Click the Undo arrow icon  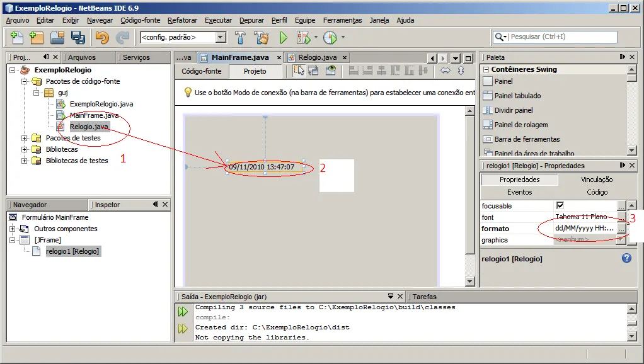click(102, 37)
